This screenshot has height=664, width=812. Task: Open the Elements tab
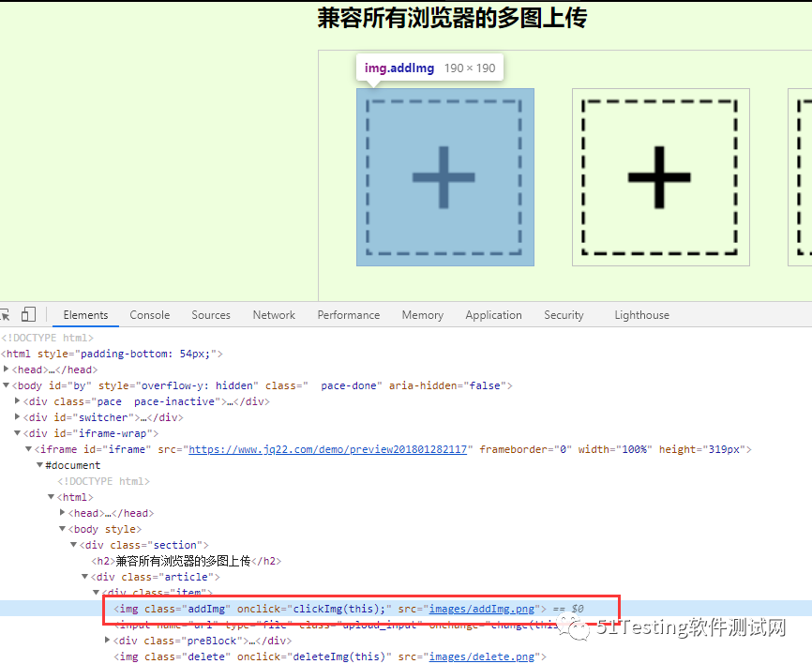(x=85, y=315)
